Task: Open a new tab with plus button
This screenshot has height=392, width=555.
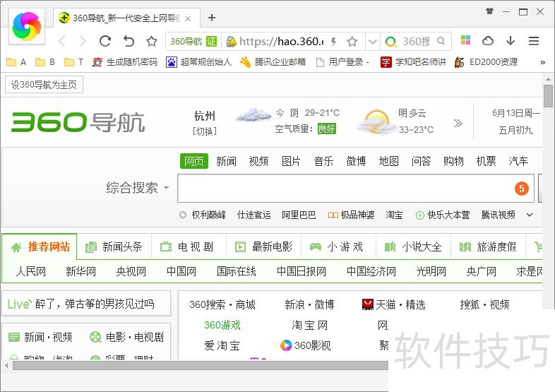Action: (x=212, y=18)
